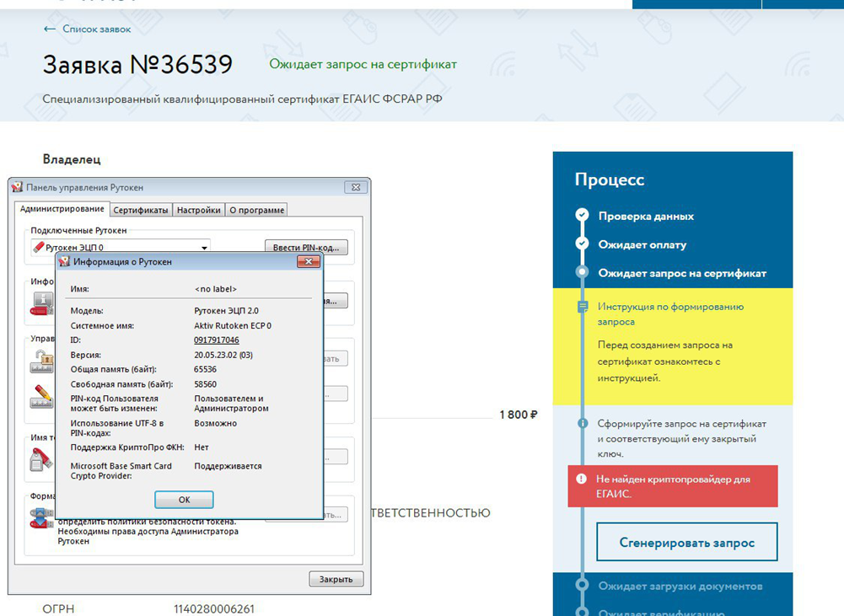Open the Администрирование tab
The image size is (844, 616).
[x=62, y=209]
